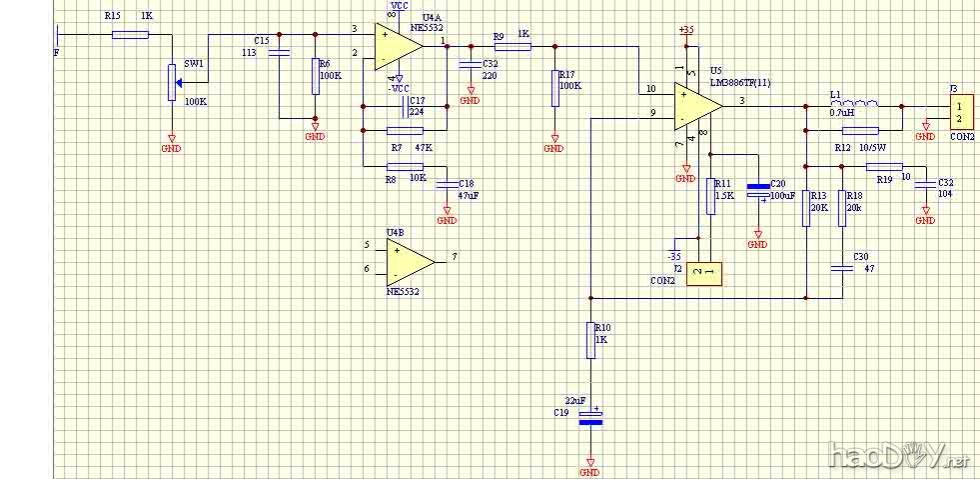The image size is (980, 479).
Task: Click the J3 CON2 output connector
Action: [959, 111]
